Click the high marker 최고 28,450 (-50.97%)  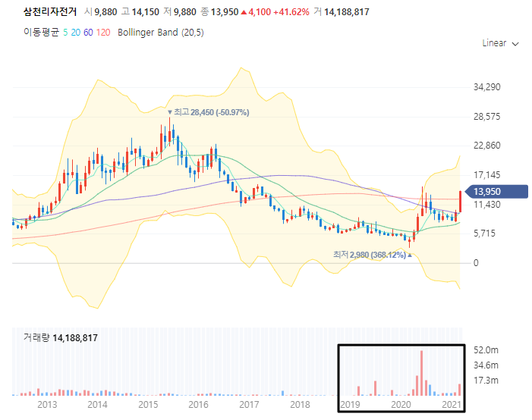click(208, 112)
